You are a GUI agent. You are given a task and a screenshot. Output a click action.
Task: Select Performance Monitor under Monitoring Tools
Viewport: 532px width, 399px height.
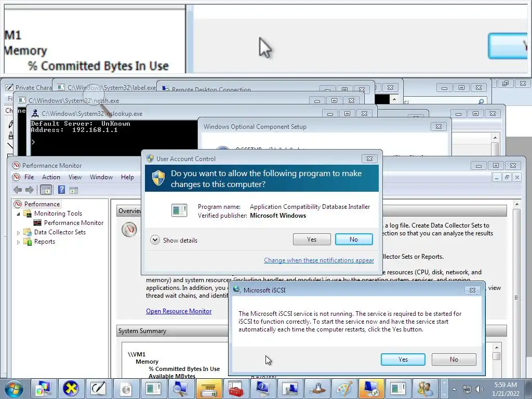click(x=74, y=223)
